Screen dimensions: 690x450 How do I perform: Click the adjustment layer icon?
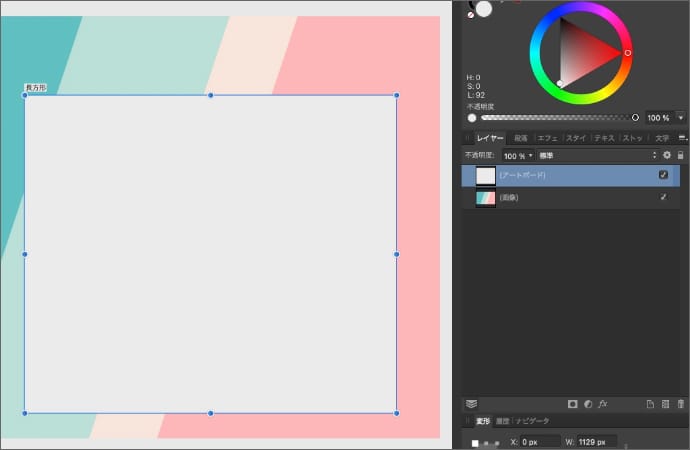tap(588, 404)
